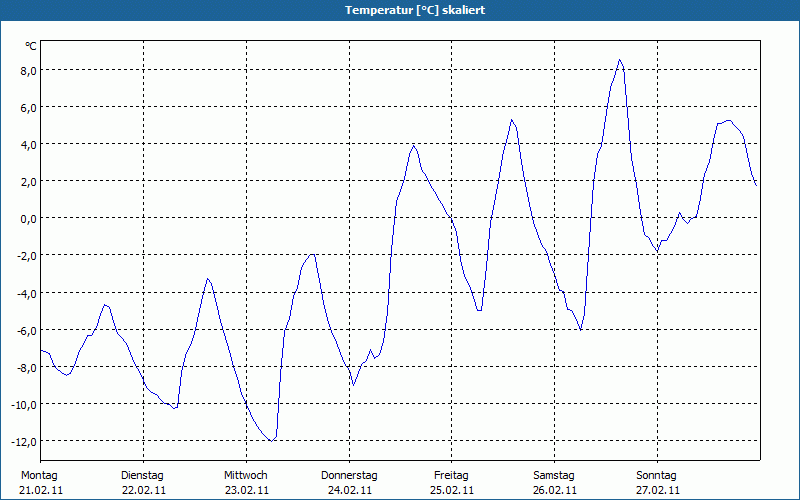Click the date 22.02.11
Image resolution: width=800 pixels, height=500 pixels.
pyautogui.click(x=144, y=491)
